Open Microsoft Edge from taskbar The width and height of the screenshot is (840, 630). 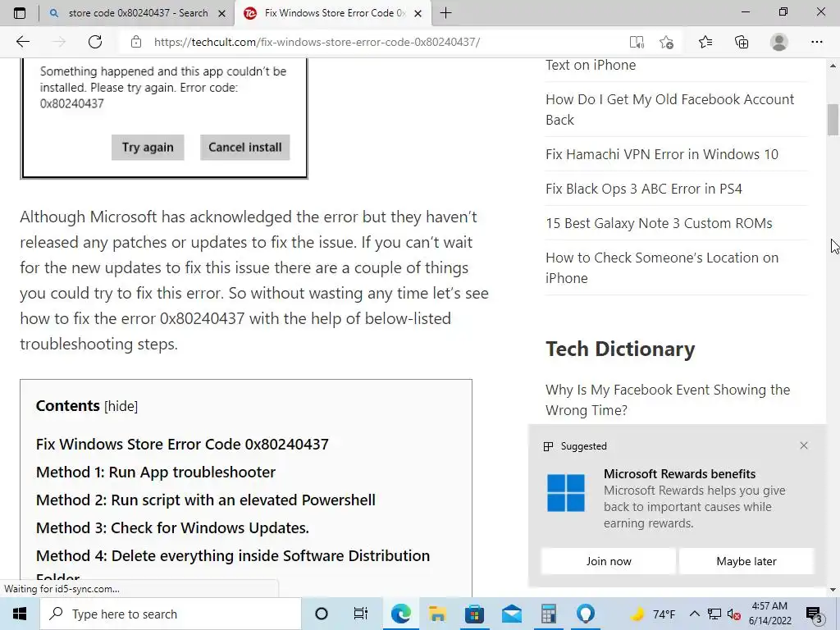(400, 614)
